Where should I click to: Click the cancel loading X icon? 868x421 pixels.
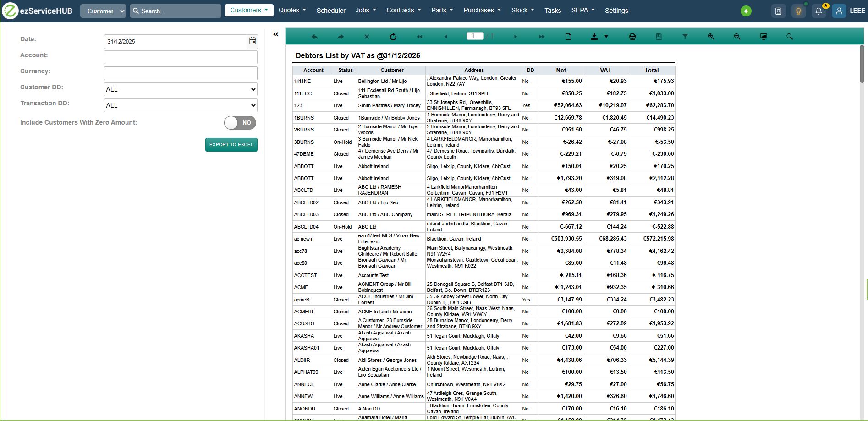tap(367, 37)
